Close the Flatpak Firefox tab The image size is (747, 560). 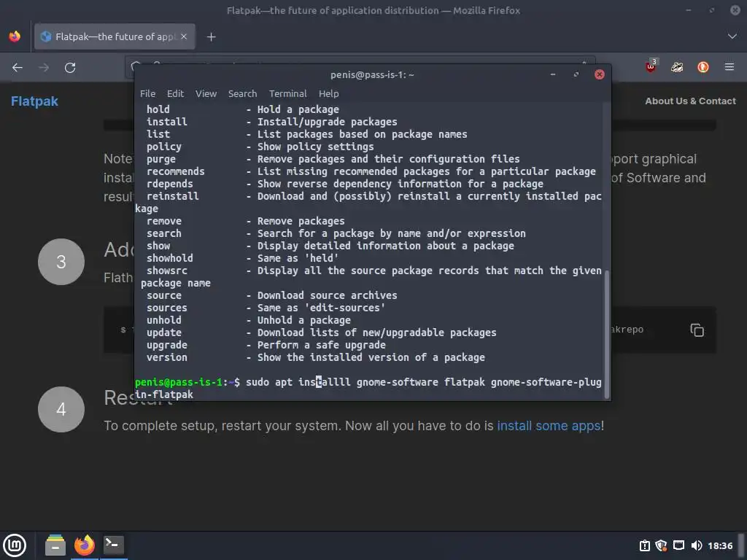point(184,36)
